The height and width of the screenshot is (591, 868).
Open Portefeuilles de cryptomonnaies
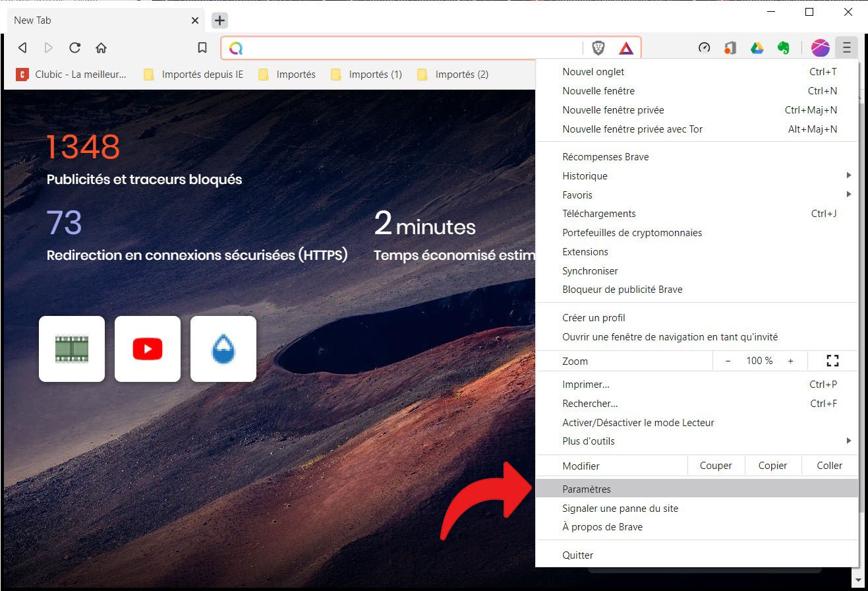(x=697, y=233)
